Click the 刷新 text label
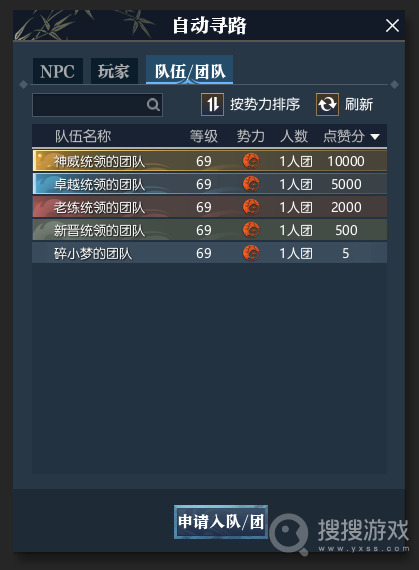This screenshot has width=419, height=570. (359, 104)
